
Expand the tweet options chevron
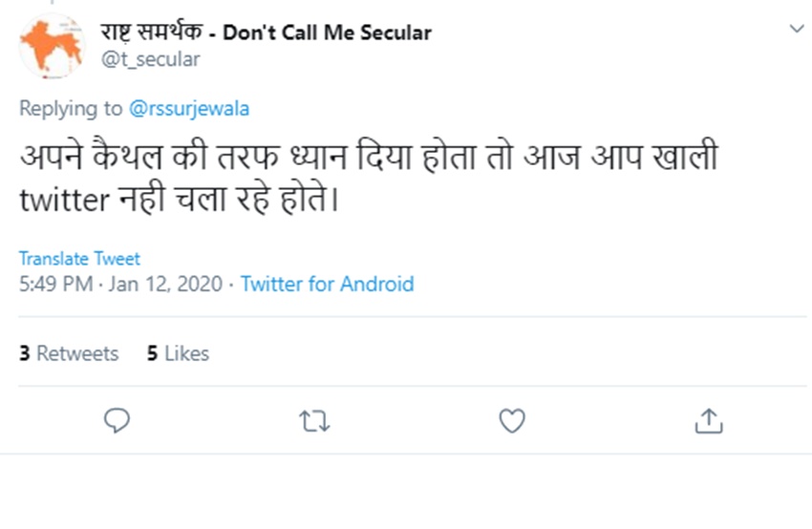click(x=796, y=30)
